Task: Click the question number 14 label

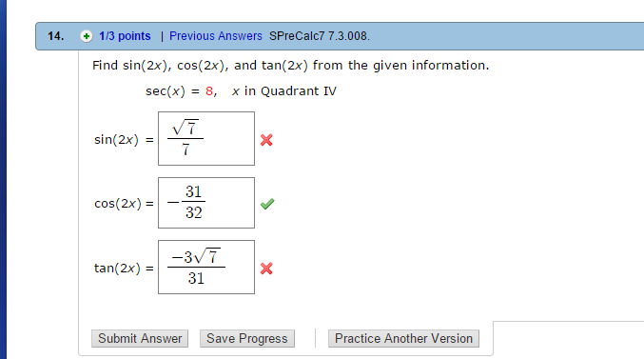Action: click(x=56, y=36)
